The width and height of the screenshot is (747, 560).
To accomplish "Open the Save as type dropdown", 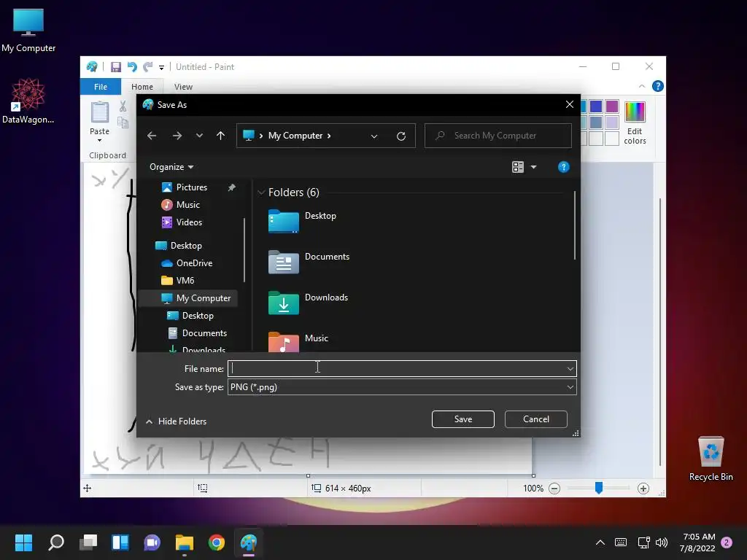I will pyautogui.click(x=402, y=387).
